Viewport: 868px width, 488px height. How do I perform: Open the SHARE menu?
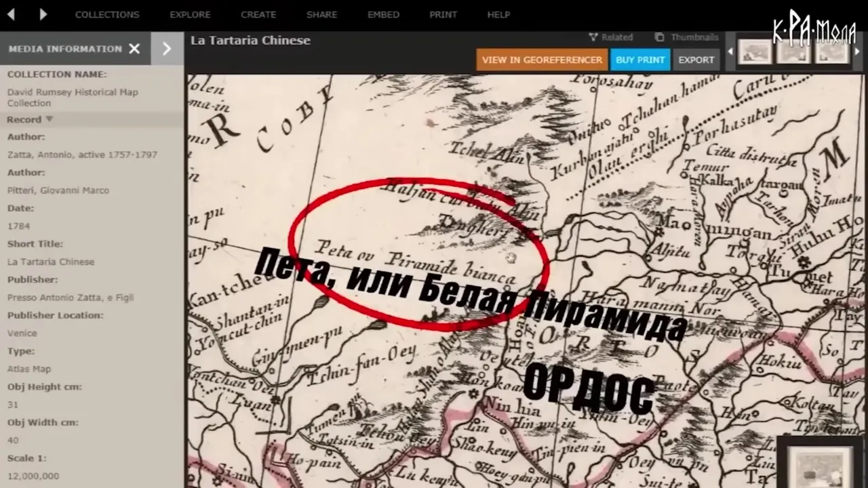pyautogui.click(x=321, y=14)
